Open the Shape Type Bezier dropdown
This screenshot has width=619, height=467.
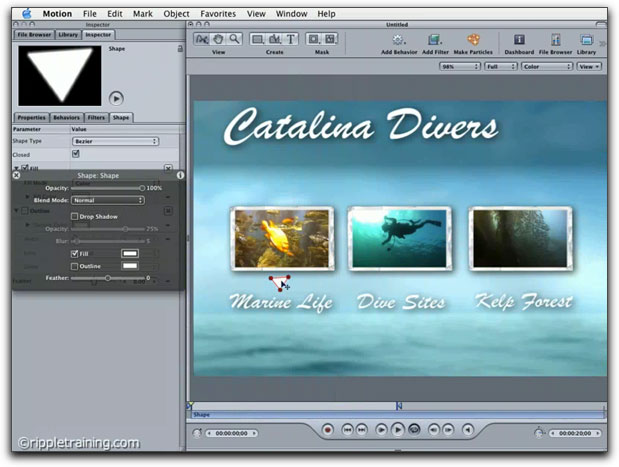pyautogui.click(x=116, y=141)
